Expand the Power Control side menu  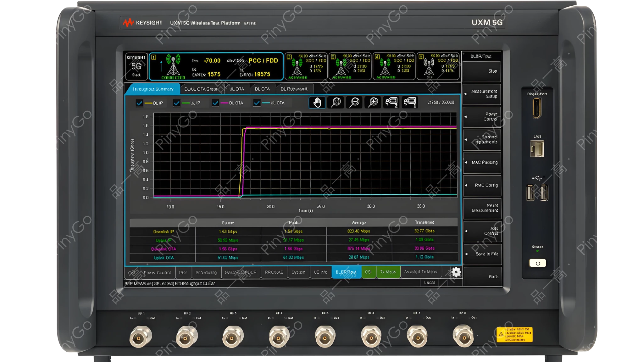(x=482, y=117)
